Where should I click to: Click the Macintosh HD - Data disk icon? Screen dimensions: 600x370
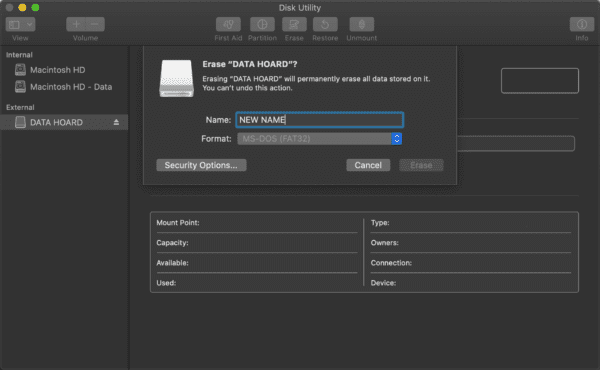[x=20, y=86]
